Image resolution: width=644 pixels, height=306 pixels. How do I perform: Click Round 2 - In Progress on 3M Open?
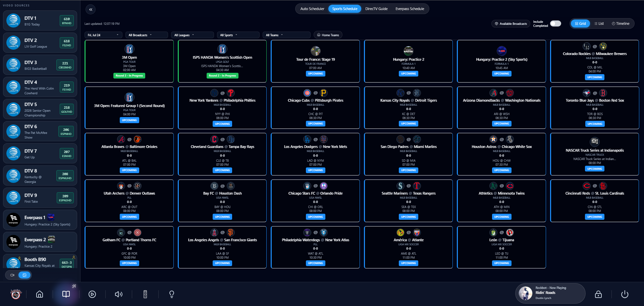[129, 75]
